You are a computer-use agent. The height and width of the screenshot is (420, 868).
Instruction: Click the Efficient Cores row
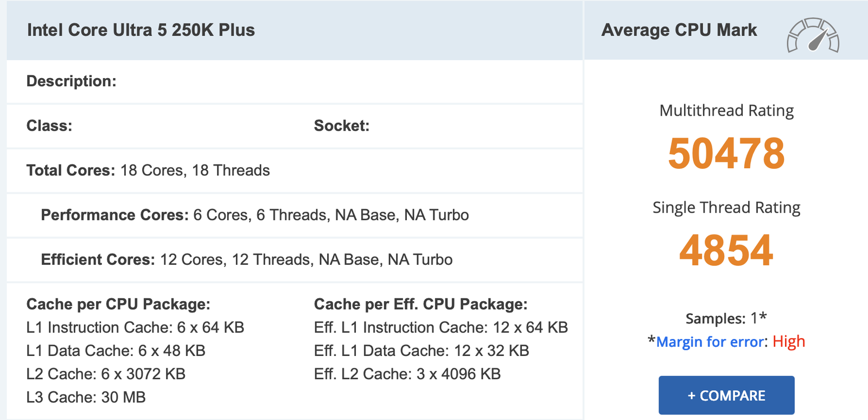[246, 259]
